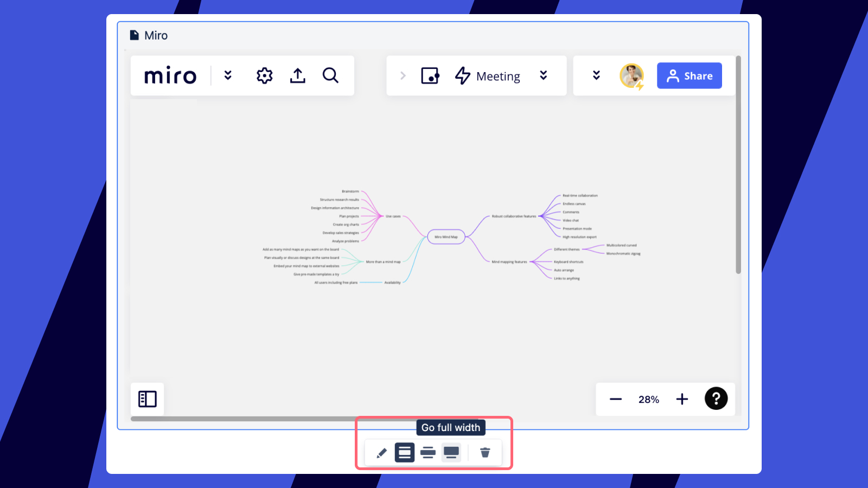Expand the Miro logo dropdown chevron
The image size is (868, 488).
227,75
